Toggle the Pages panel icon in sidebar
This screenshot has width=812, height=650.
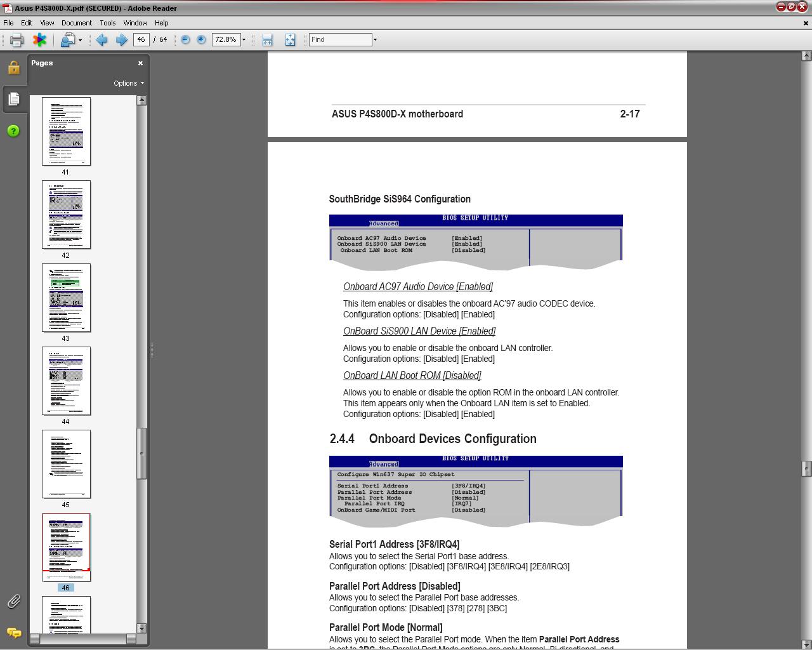[13, 99]
